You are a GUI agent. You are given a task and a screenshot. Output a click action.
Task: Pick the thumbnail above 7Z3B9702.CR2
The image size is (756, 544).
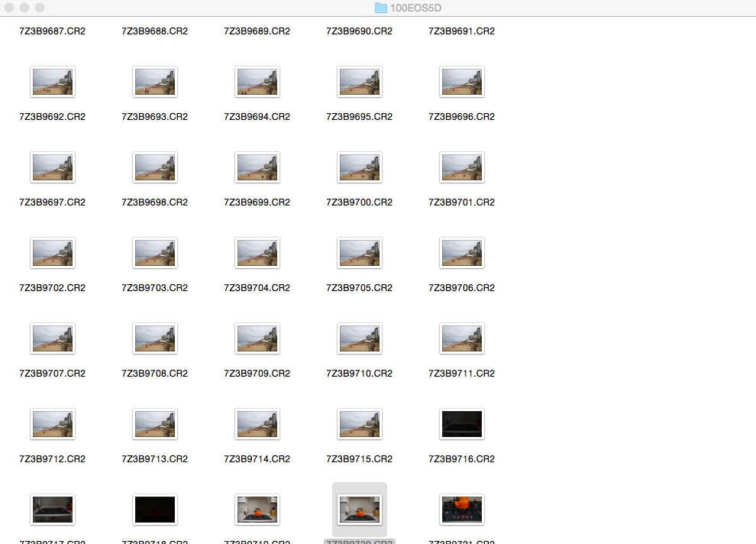click(x=53, y=253)
